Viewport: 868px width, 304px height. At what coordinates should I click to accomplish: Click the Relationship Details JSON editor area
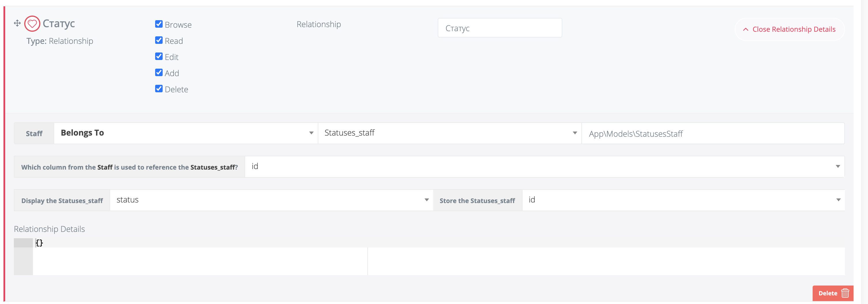(202, 256)
